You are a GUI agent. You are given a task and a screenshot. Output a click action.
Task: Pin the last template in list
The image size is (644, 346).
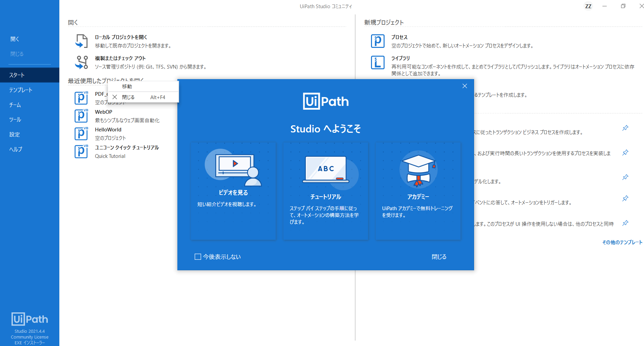pos(625,223)
